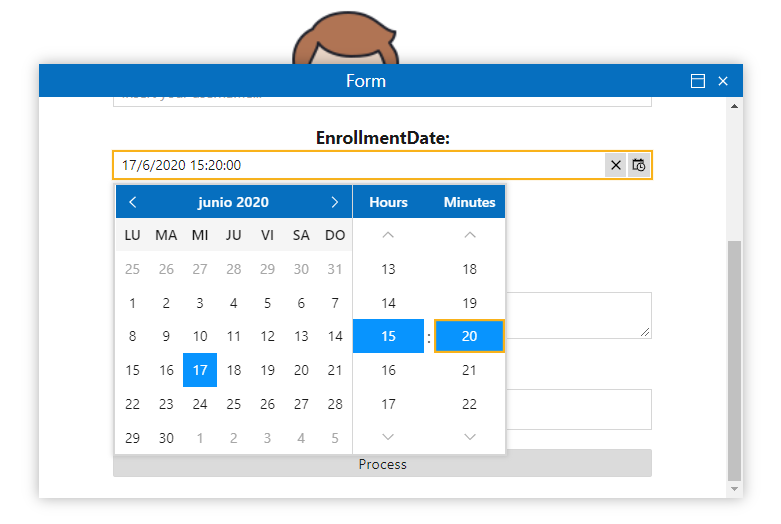
Task: Click the minutes up chevron
Action: 470,235
